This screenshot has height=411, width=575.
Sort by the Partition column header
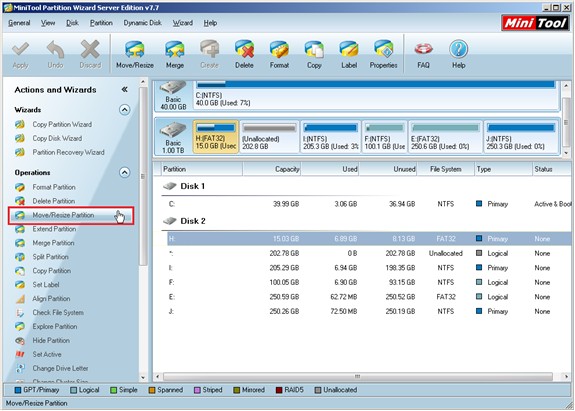201,169
